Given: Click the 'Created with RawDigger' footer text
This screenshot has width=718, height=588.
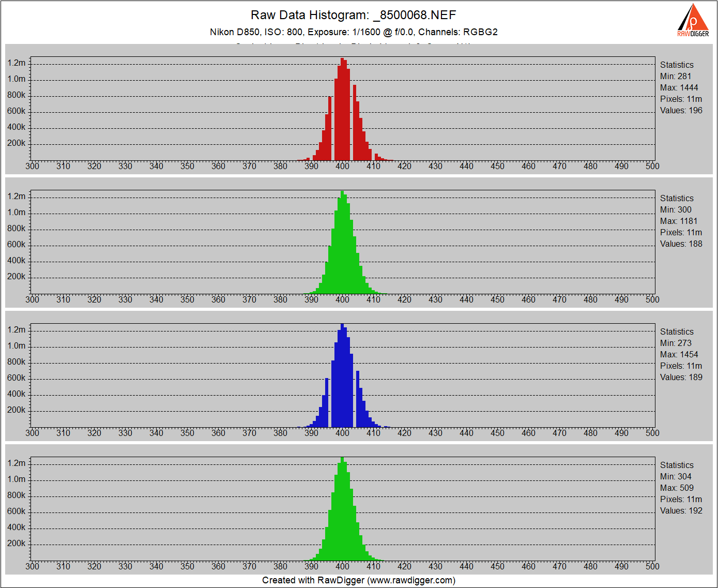Looking at the screenshot, I should [359, 580].
